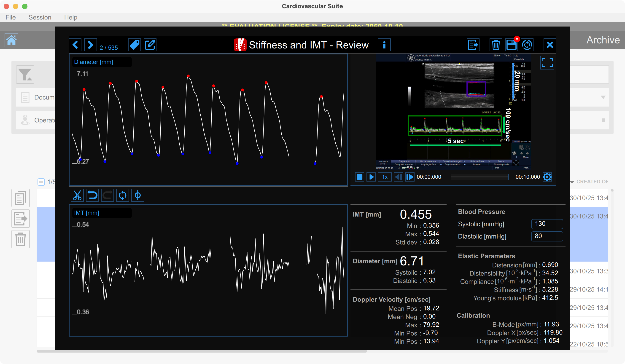
Task: Delete study with trash icon in header
Action: coord(496,45)
